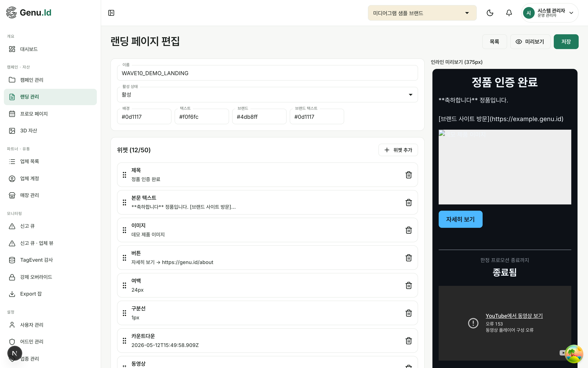Open 프로모 페이지 section
The height and width of the screenshot is (368, 588).
pos(50,114)
